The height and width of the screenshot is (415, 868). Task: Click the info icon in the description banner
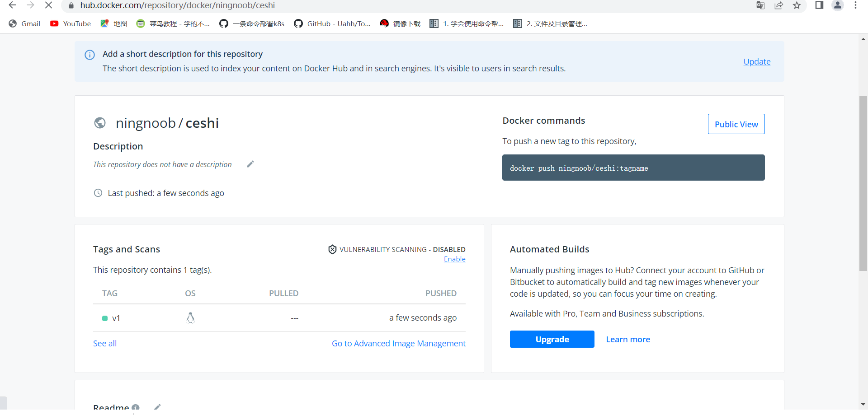pos(90,55)
